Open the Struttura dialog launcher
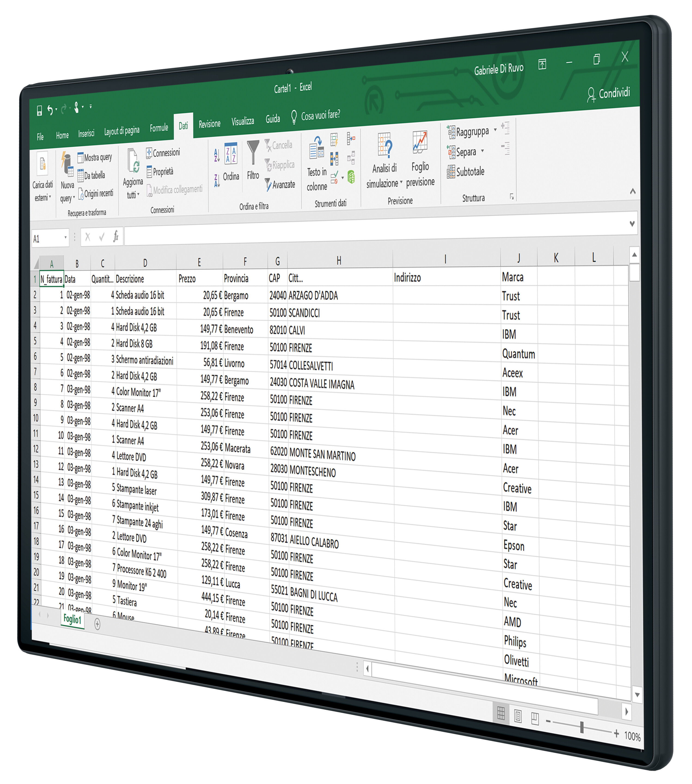The width and height of the screenshot is (692, 784). [x=512, y=196]
